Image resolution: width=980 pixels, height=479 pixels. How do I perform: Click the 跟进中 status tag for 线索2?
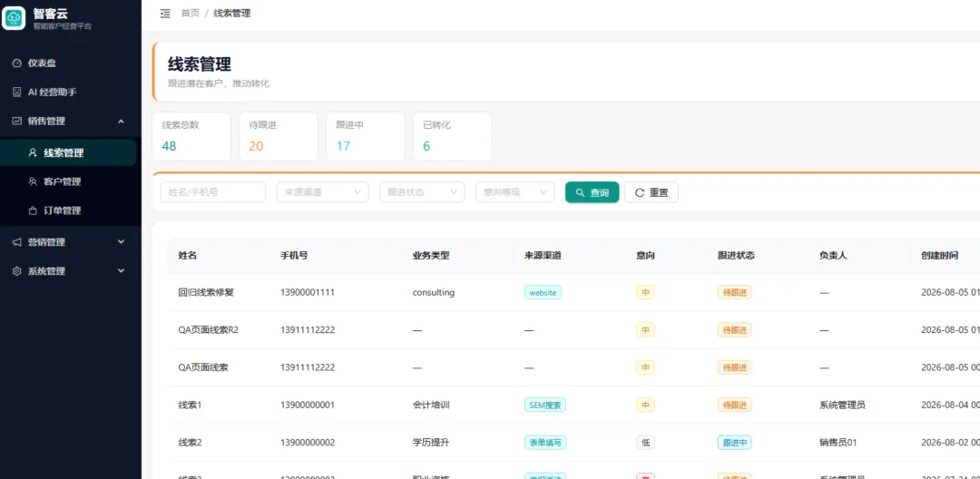(x=734, y=442)
